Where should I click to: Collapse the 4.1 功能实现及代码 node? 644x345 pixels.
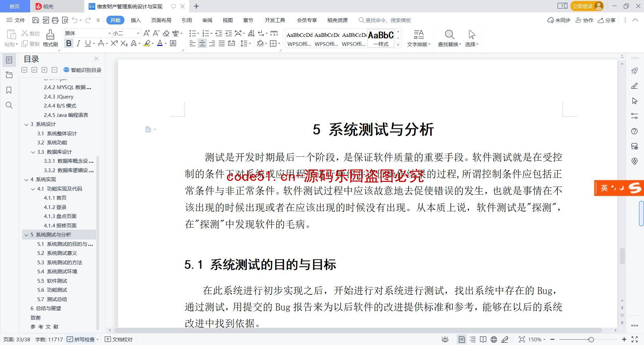[33, 189]
